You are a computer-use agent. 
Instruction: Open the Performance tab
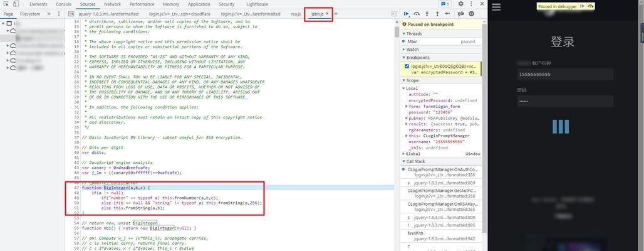(142, 4)
